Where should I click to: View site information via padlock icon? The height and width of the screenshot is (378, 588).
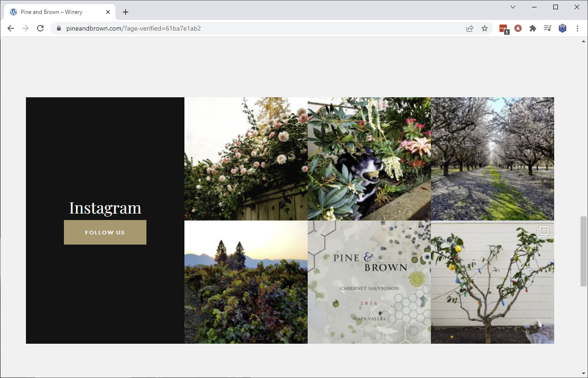point(58,28)
